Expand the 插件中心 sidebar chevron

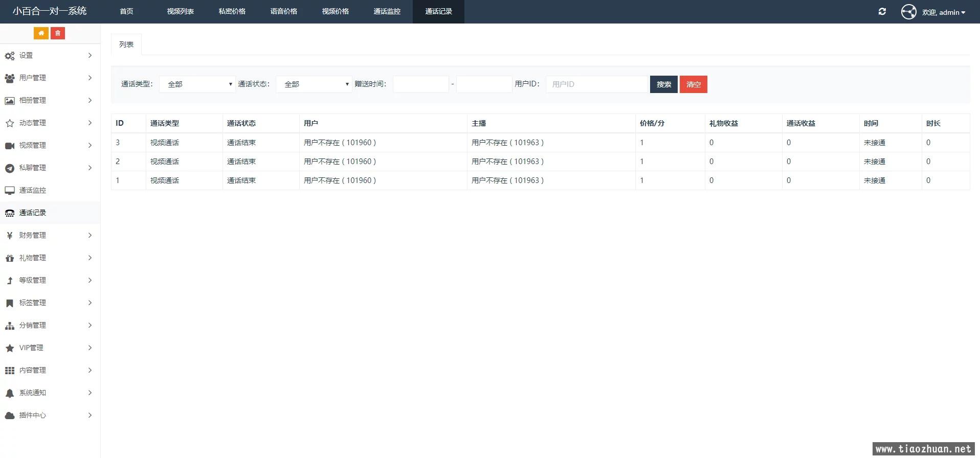pyautogui.click(x=90, y=415)
